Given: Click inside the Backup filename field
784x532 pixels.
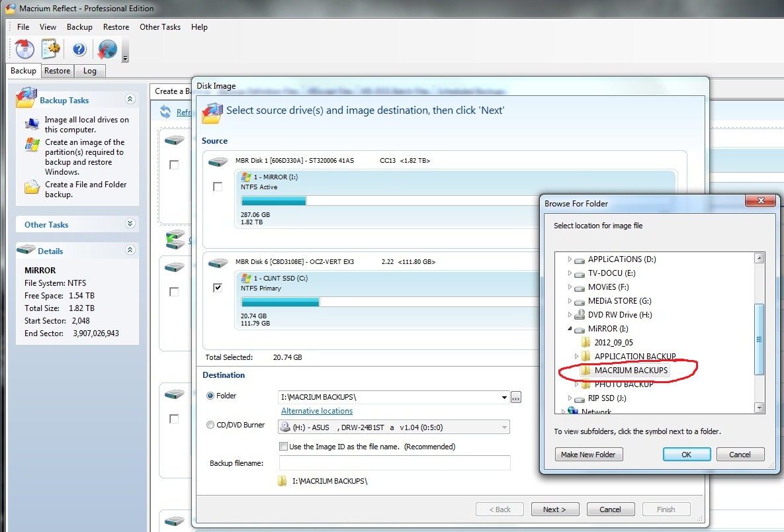Looking at the screenshot, I should [394, 463].
